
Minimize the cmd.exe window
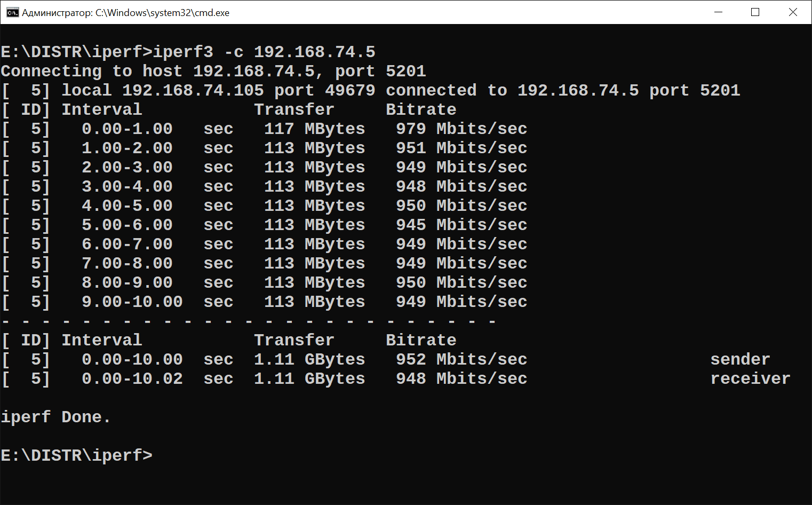click(719, 12)
